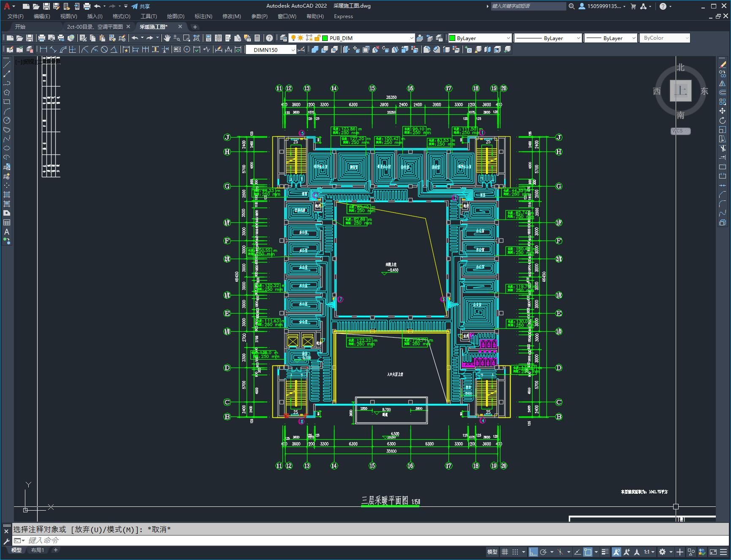Click the Pan hand icon
Image resolution: width=731 pixels, height=560 pixels.
[167, 38]
